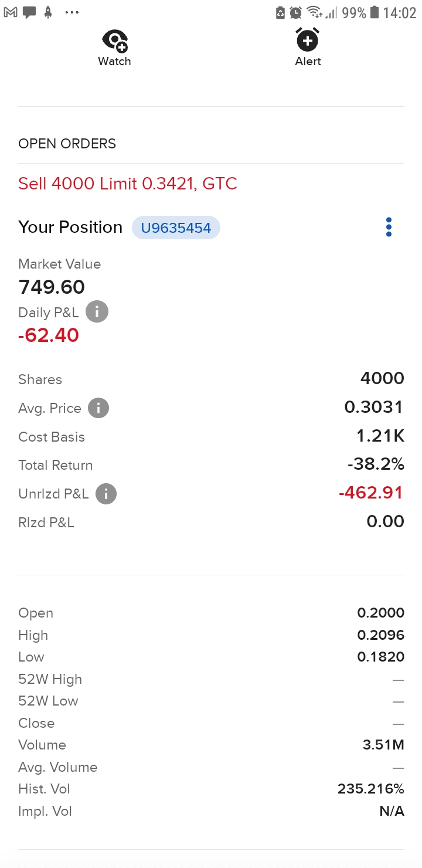Tap the Hist. Vol 235.216% value
The image size is (422, 868).
(370, 789)
